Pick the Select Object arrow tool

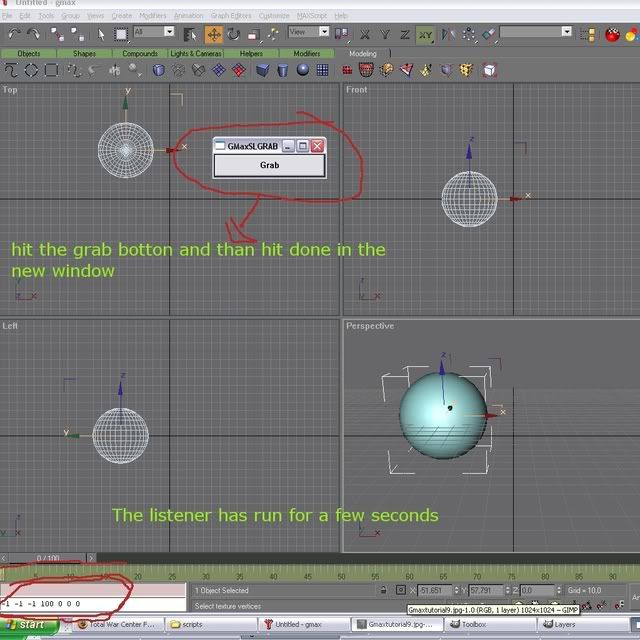(102, 34)
